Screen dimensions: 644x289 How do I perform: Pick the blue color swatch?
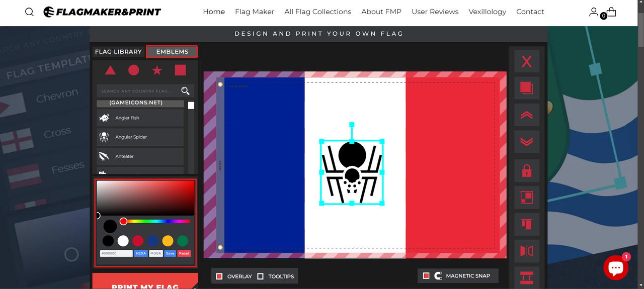click(153, 241)
